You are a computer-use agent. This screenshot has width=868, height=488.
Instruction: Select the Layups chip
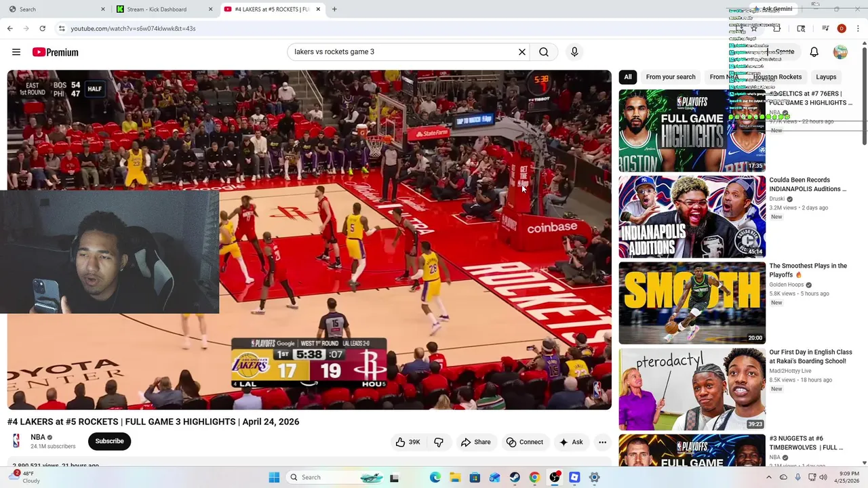pos(826,77)
